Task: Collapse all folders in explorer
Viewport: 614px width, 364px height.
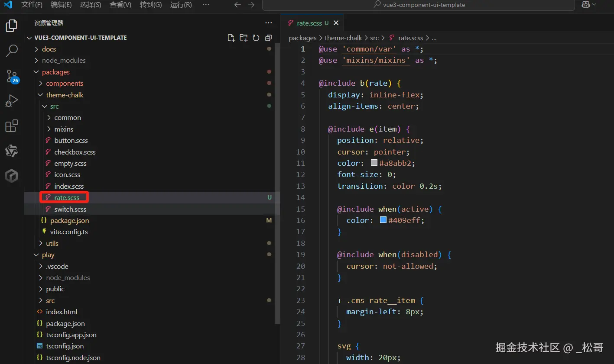Action: click(x=268, y=38)
